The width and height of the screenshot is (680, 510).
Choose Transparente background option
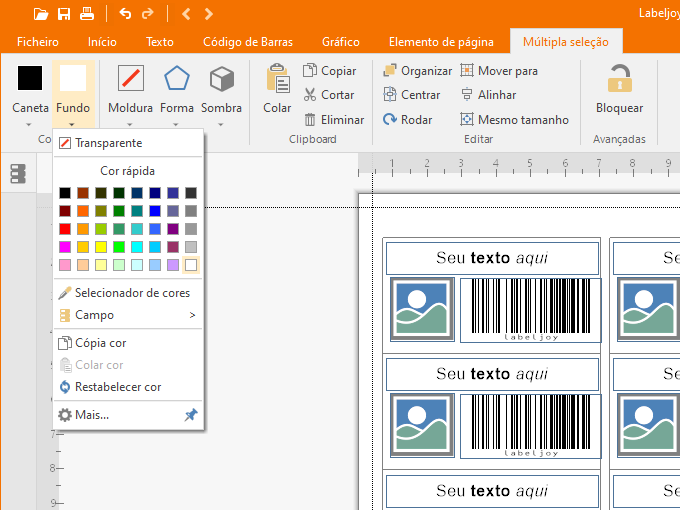(x=128, y=143)
